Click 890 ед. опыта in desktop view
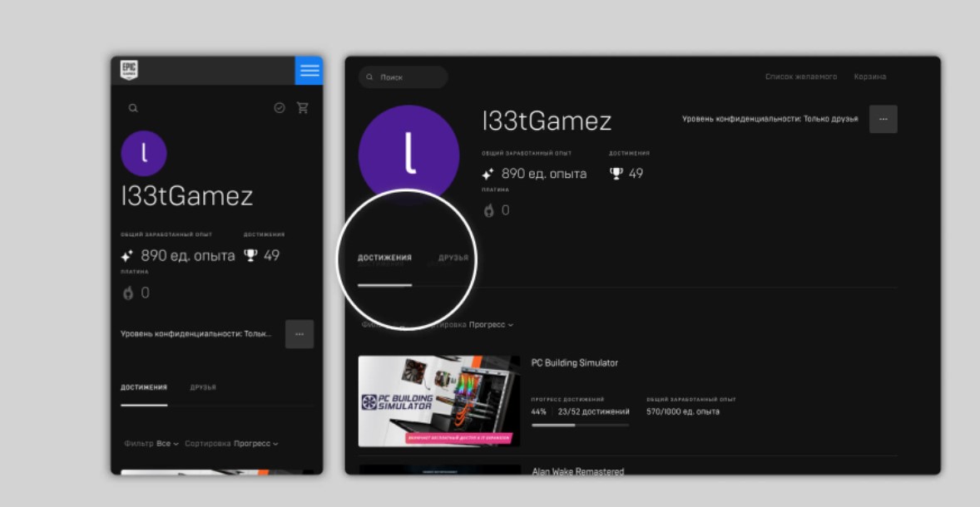The width and height of the screenshot is (980, 507). [544, 174]
